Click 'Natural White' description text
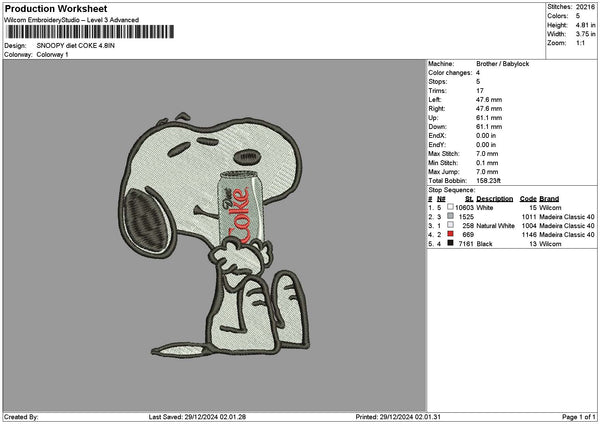 point(495,226)
